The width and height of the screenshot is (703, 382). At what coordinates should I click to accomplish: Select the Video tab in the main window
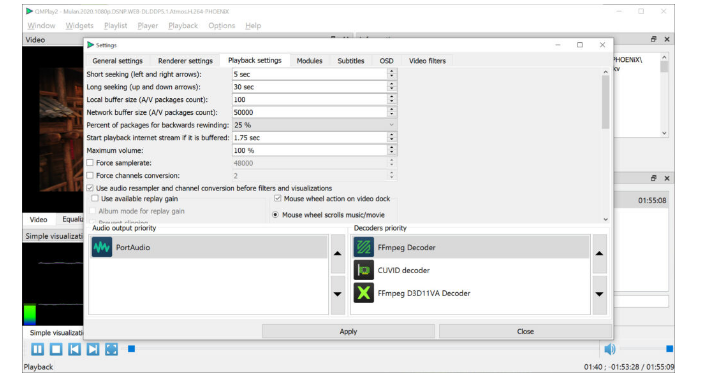pos(39,219)
